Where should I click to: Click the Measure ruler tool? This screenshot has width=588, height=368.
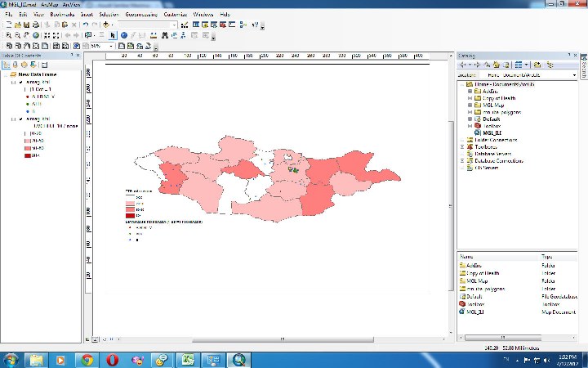(154, 35)
